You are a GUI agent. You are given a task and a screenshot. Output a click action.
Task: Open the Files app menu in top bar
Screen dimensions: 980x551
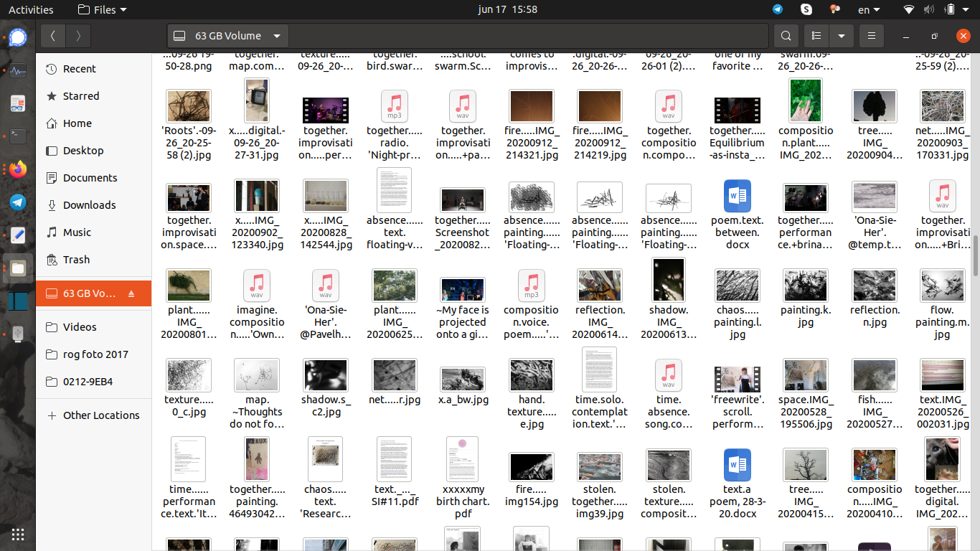click(x=102, y=9)
